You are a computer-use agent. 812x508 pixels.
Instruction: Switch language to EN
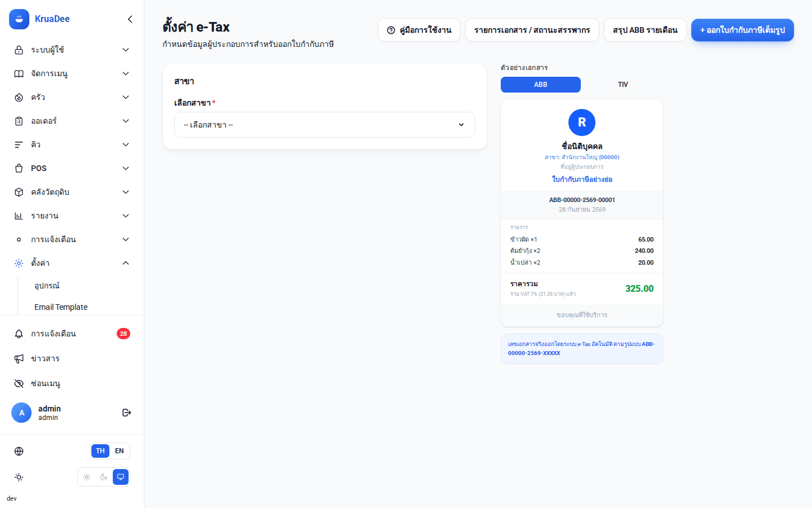pyautogui.click(x=120, y=451)
